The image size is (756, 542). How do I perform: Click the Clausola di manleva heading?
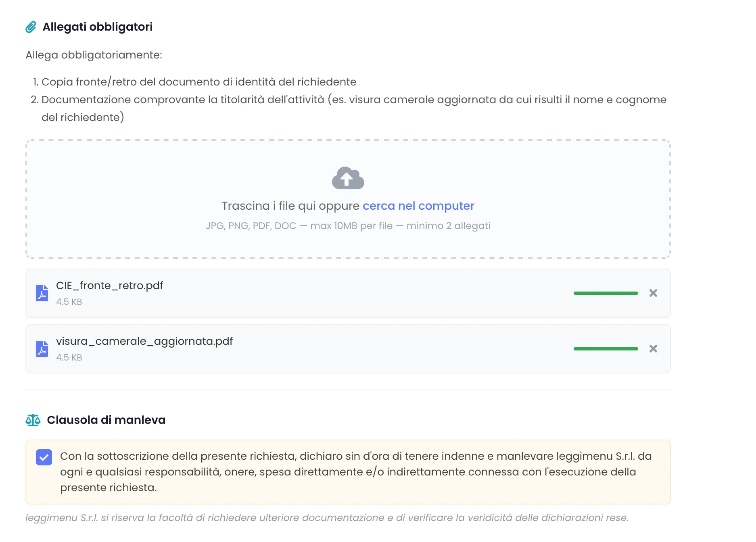(106, 420)
